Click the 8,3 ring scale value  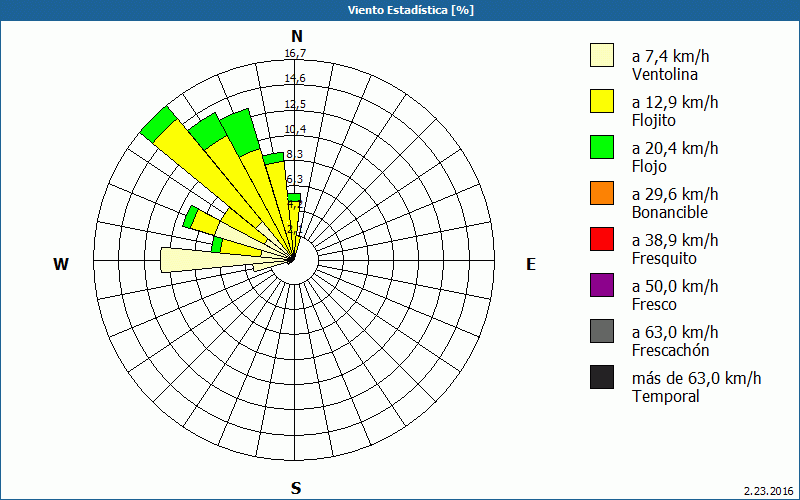[x=294, y=154]
